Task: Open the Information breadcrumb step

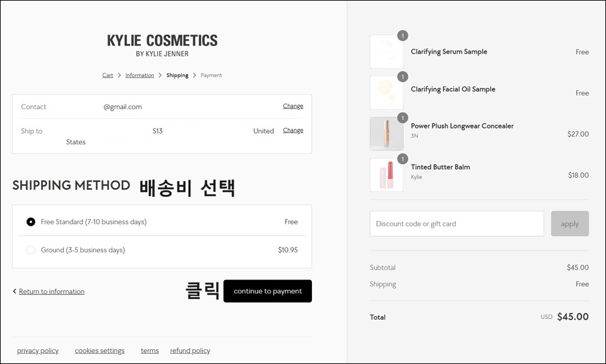Action: pos(140,75)
